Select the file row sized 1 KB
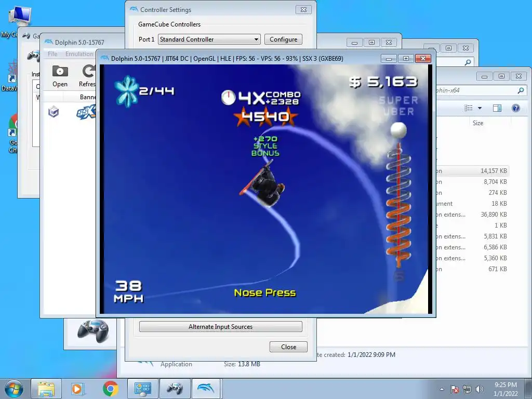Viewport: 532px width, 399px height. [472, 225]
